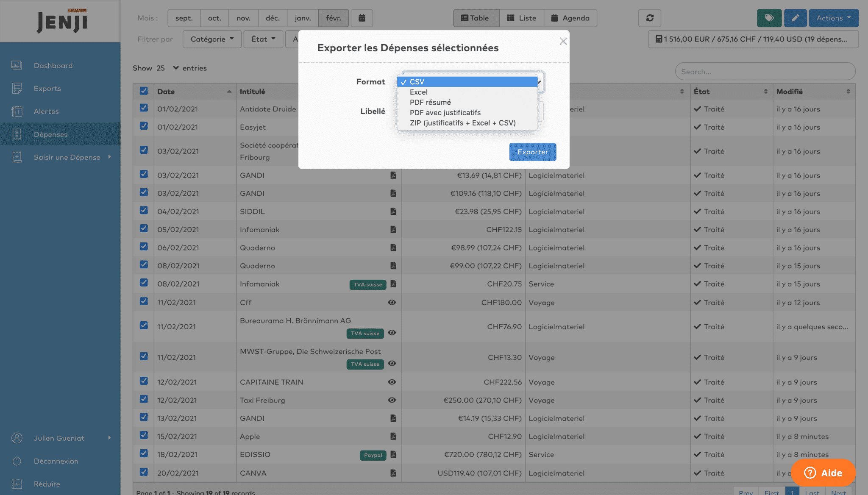Image resolution: width=868 pixels, height=495 pixels.
Task: Switch to the Table view tab
Action: [476, 18]
